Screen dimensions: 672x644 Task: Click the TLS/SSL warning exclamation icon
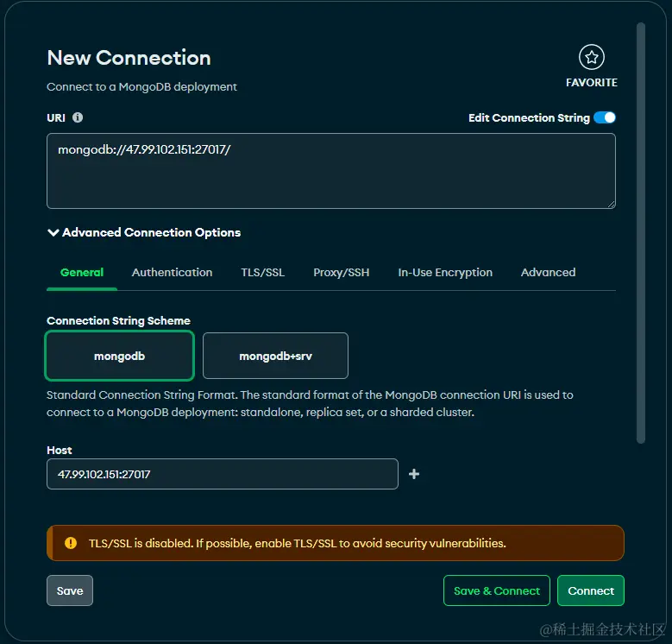pos(71,543)
